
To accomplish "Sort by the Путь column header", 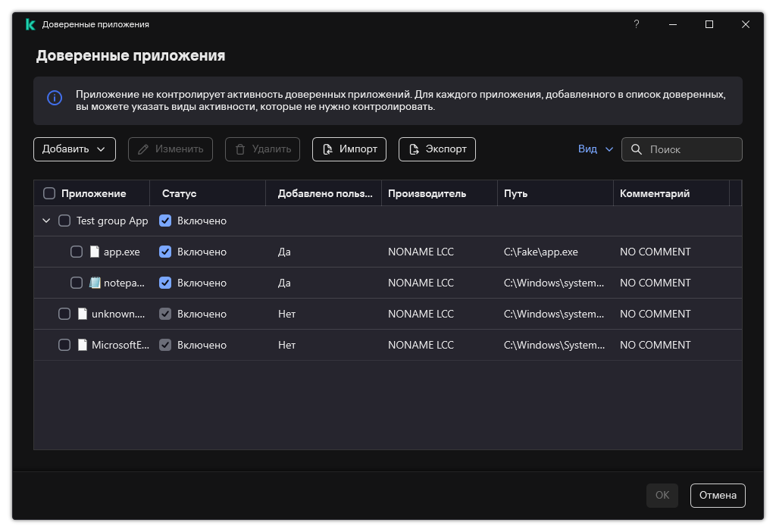I will (515, 193).
